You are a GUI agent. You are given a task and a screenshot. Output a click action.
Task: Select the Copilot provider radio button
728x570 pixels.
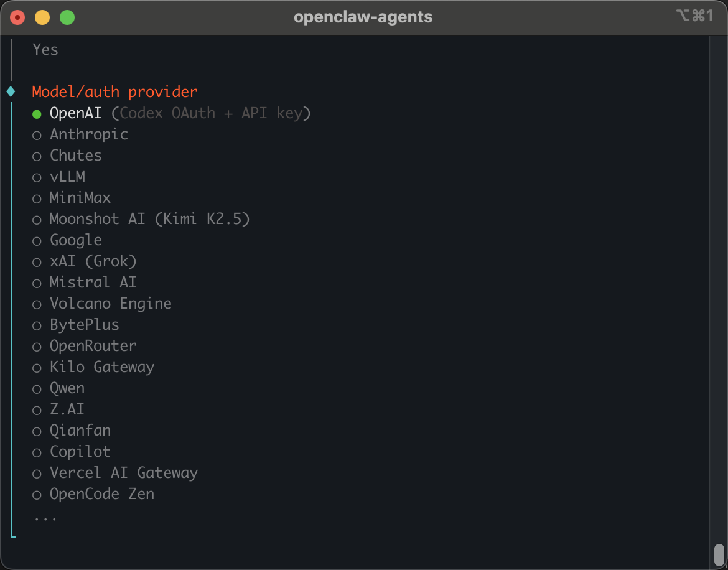click(x=80, y=452)
